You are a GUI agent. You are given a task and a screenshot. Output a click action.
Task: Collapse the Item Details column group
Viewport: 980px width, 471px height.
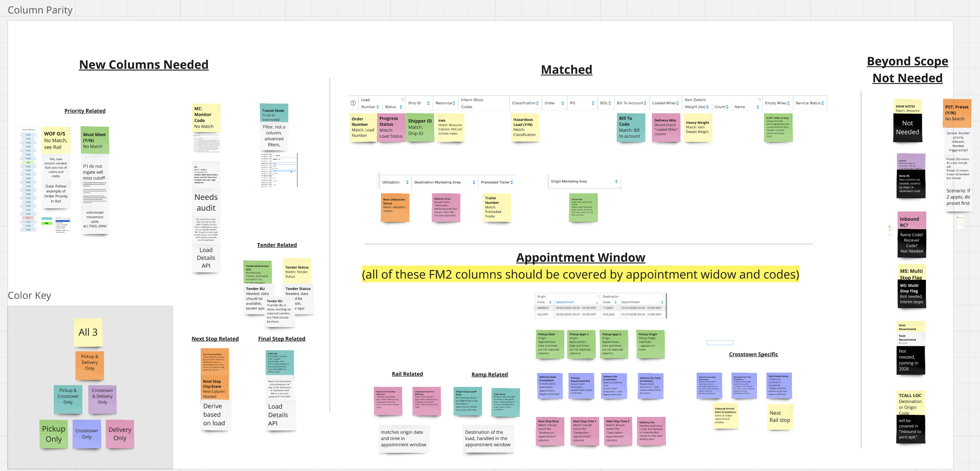(x=760, y=100)
